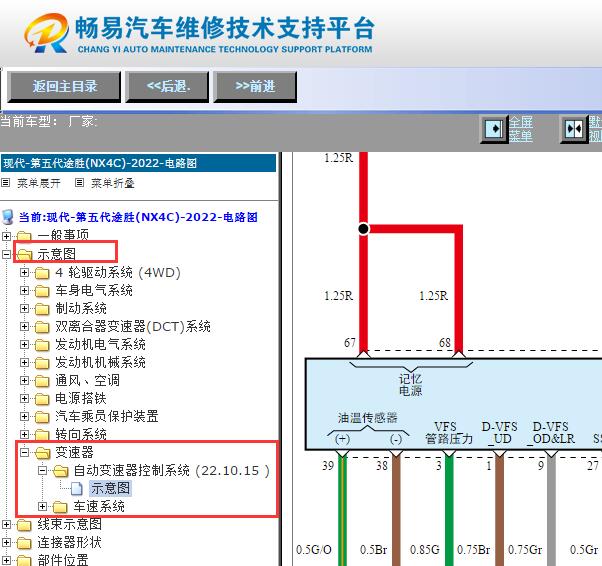This screenshot has width=602, height=566.
Task: Click the open folder icon of 变速器
Action: click(x=43, y=453)
